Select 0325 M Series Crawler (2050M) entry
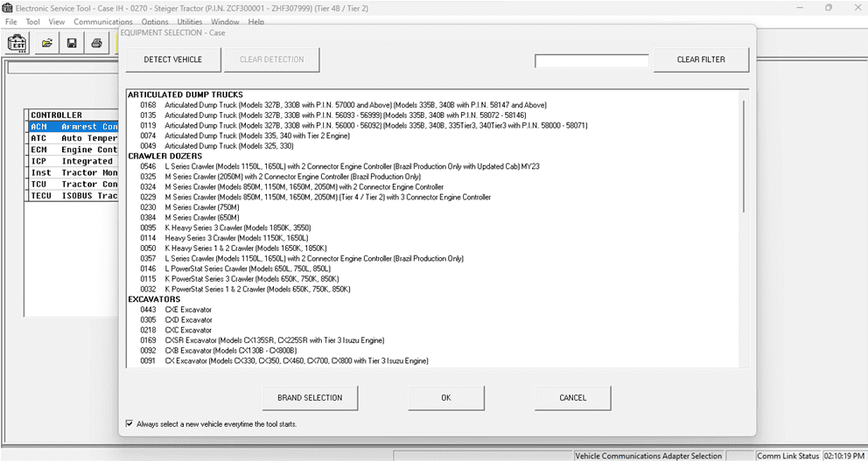This screenshot has width=868, height=461. pos(280,177)
